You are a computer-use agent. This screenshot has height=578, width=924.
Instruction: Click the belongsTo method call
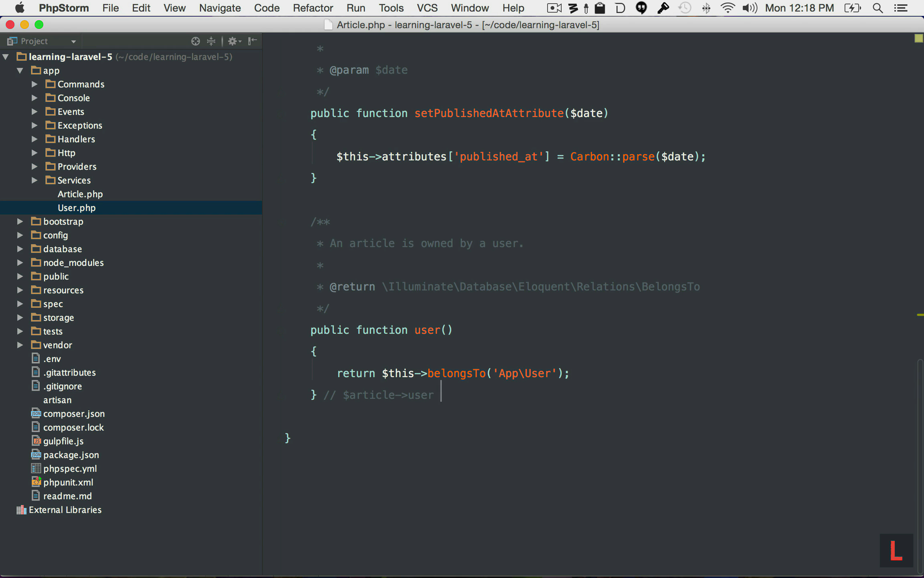[456, 373]
